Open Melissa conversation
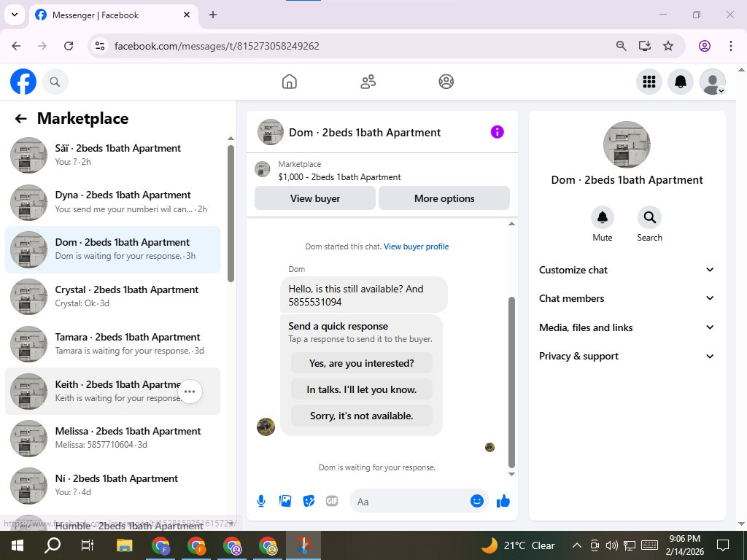 pyautogui.click(x=112, y=438)
